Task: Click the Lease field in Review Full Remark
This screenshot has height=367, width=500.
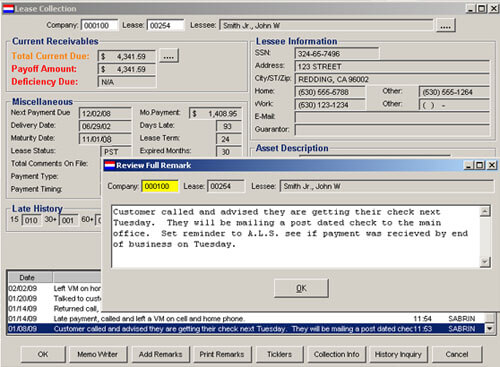Action: (x=226, y=186)
